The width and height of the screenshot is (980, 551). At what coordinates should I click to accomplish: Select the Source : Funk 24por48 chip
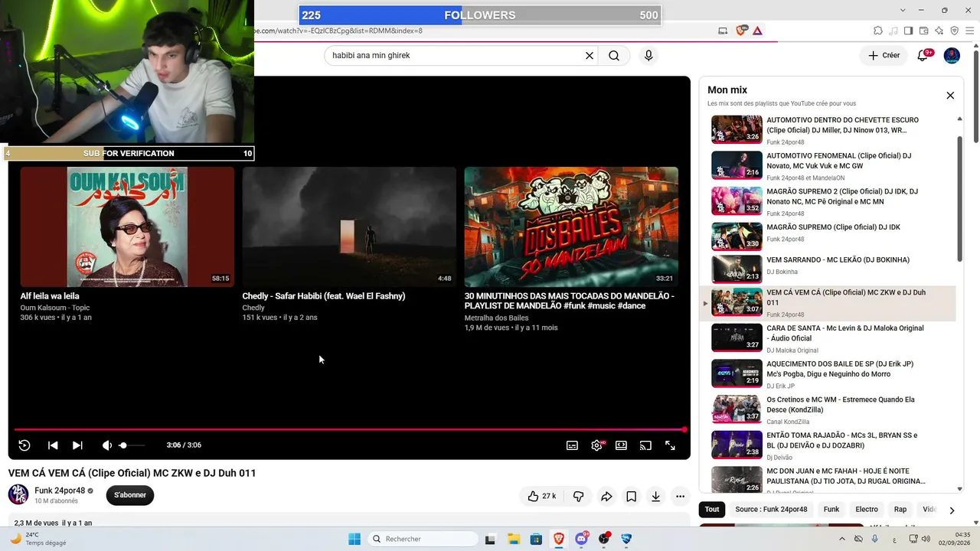pos(771,509)
